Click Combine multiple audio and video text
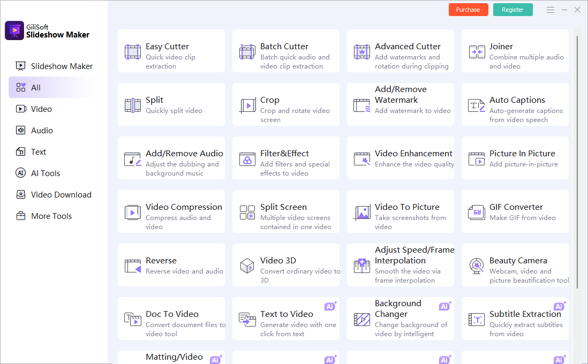This screenshot has width=588, height=364. [x=526, y=62]
